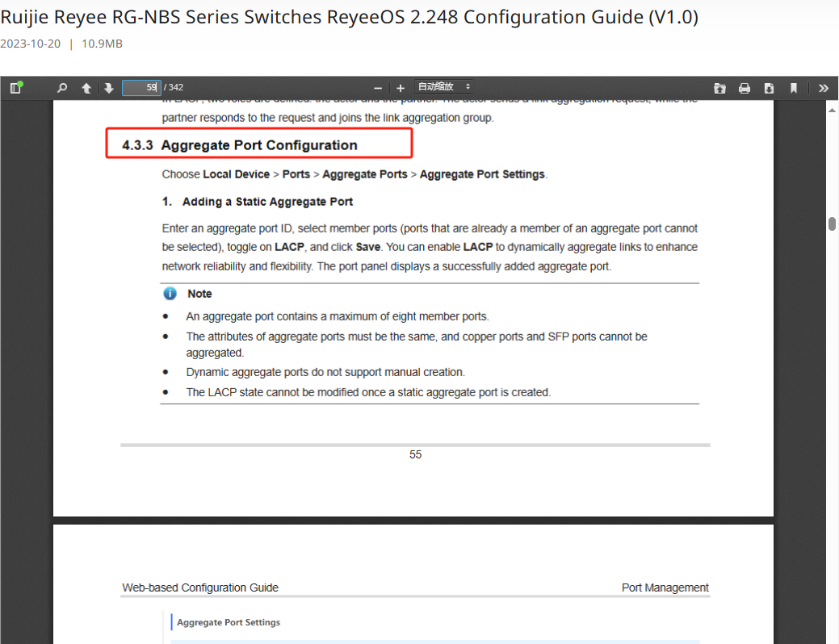
Task: Go to the previous page with the up arrow
Action: 86,88
